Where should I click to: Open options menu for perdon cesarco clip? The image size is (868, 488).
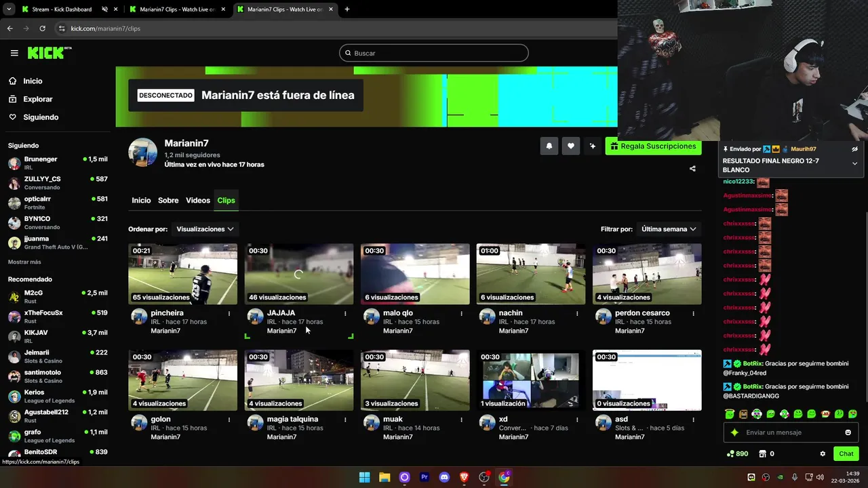pyautogui.click(x=693, y=313)
